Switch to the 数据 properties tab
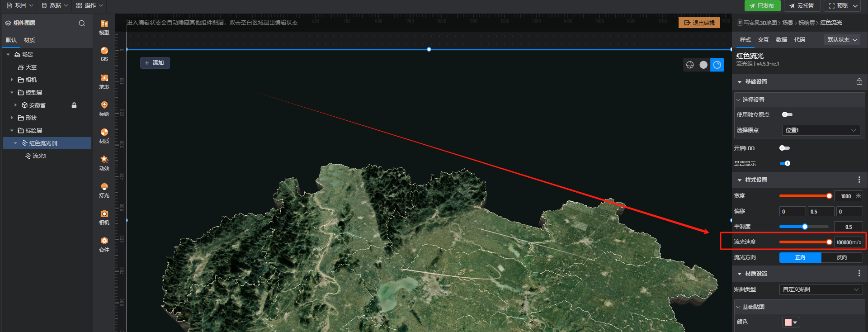The width and height of the screenshot is (868, 332). pos(781,40)
